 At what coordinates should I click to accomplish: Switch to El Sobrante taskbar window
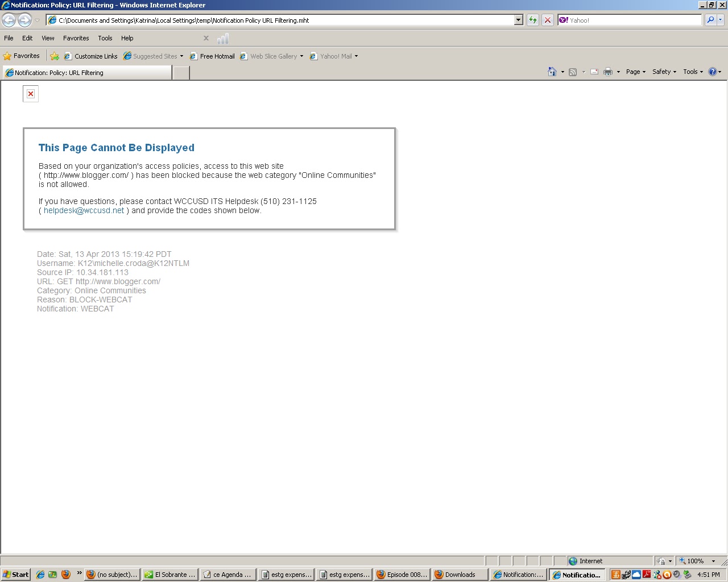pos(170,575)
